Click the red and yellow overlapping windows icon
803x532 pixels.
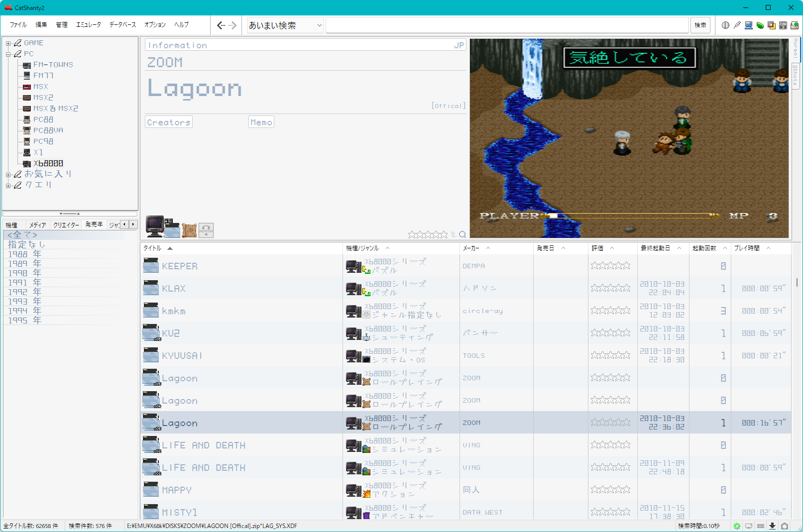tap(771, 25)
